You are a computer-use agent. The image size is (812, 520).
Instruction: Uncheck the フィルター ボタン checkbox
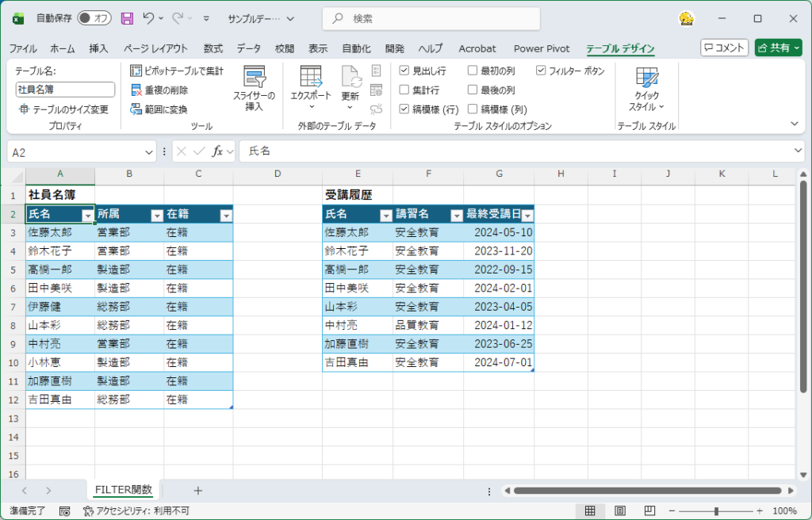pos(541,71)
